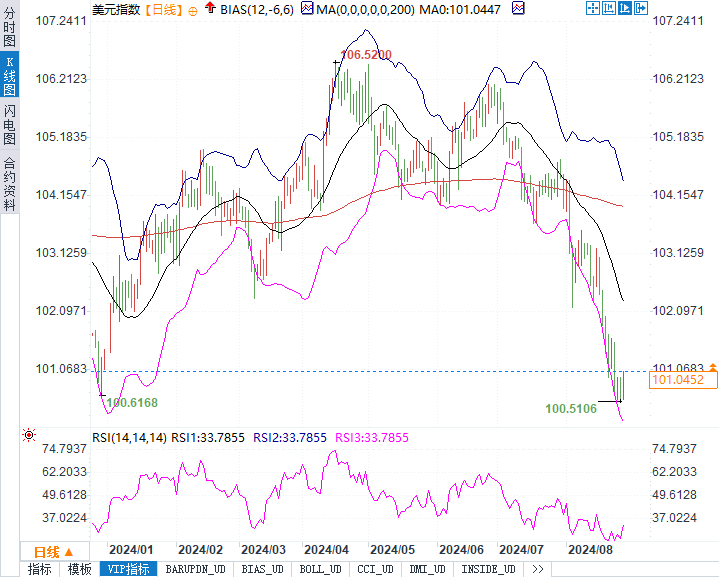The height and width of the screenshot is (577, 719).
Task: Click the chart icon after MA0:101.0447
Action: pyautogui.click(x=518, y=8)
